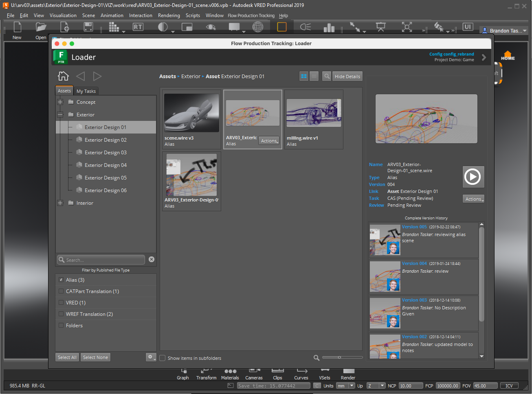
Task: Check the VRED (1) filter checkbox
Action: [61, 302]
